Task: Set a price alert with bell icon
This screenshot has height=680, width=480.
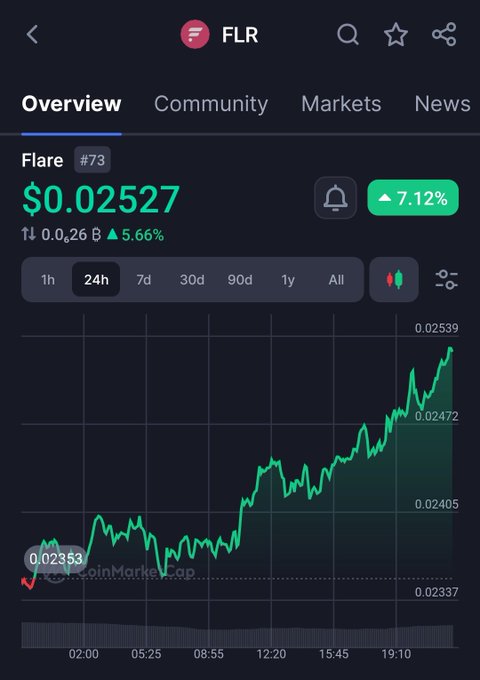Action: (335, 198)
